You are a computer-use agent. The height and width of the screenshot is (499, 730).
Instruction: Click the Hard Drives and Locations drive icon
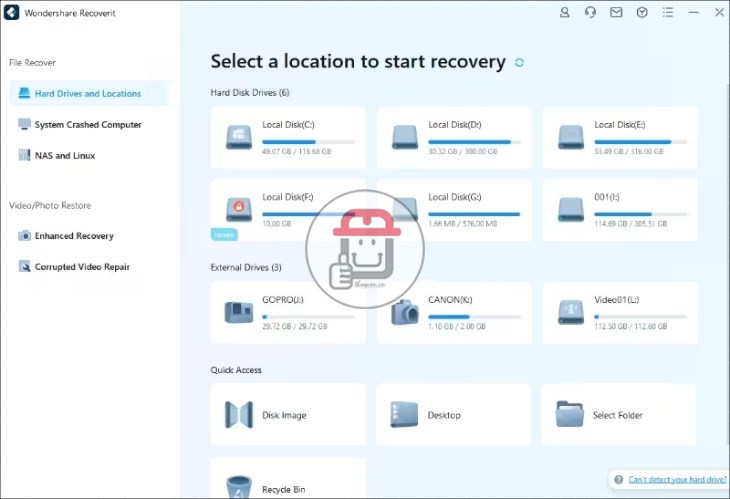click(24, 94)
